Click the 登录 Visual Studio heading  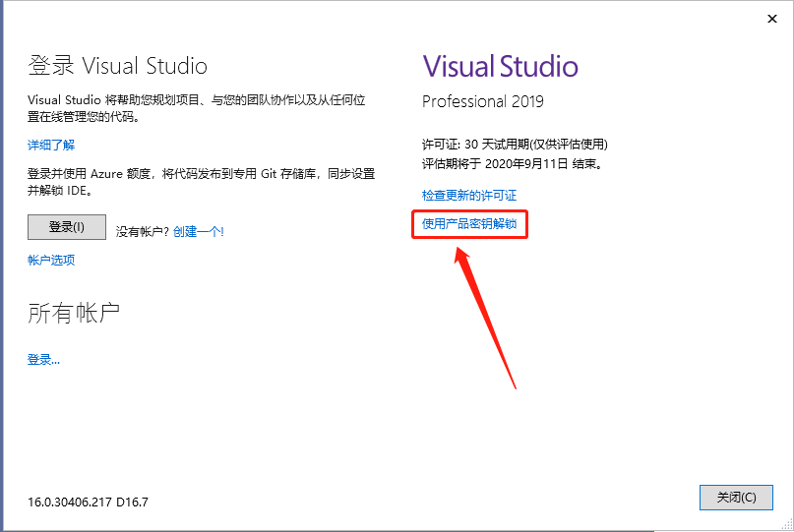click(117, 66)
